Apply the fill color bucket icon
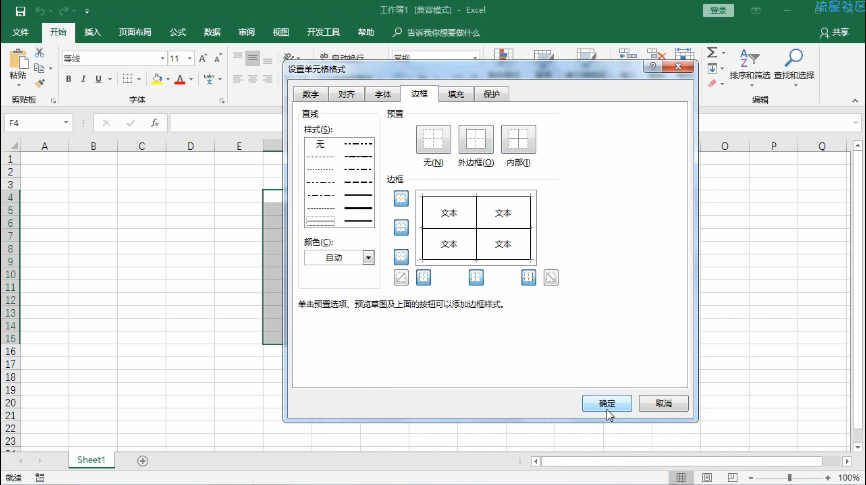The height and width of the screenshot is (485, 866). pyautogui.click(x=157, y=79)
